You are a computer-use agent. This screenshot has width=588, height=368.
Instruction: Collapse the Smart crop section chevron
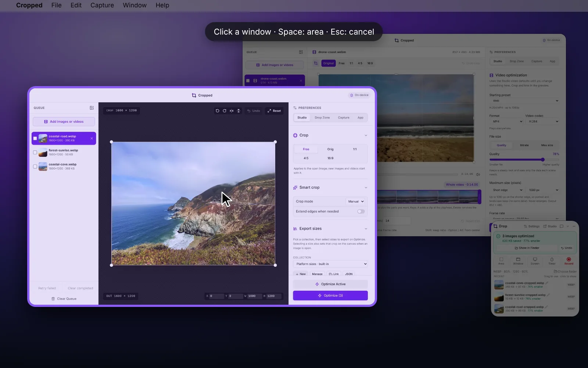coord(366,188)
